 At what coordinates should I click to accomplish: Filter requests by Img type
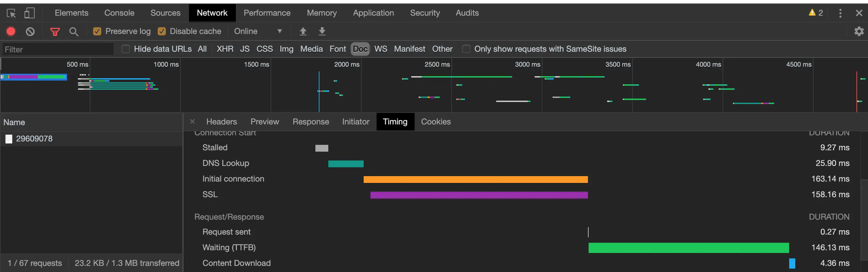click(287, 49)
